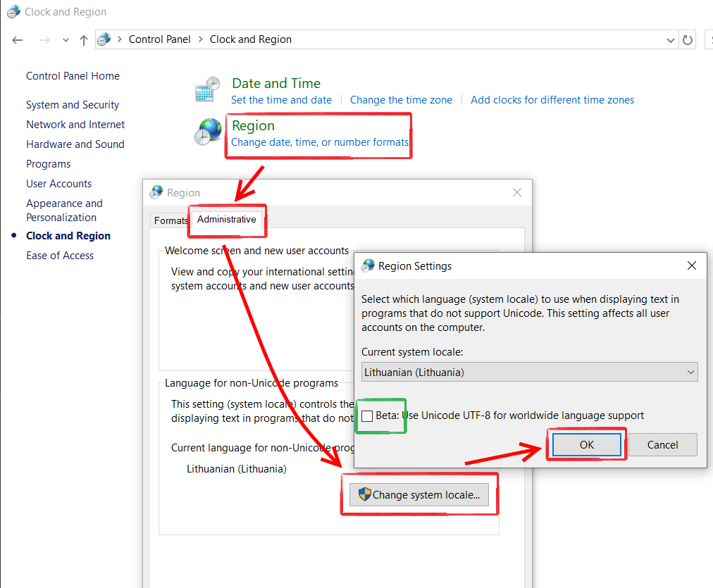
Task: Click Set the time and date
Action: click(282, 100)
